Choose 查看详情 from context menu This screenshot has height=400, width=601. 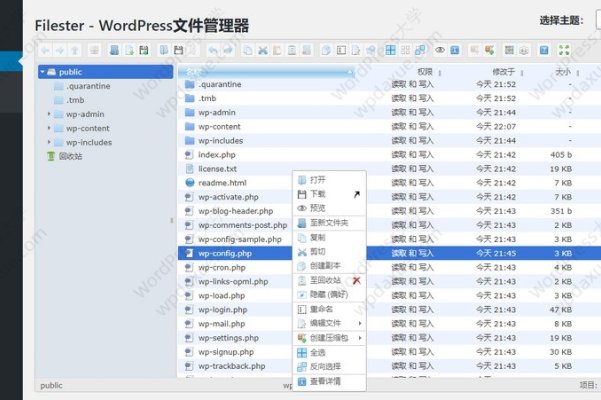point(329,382)
